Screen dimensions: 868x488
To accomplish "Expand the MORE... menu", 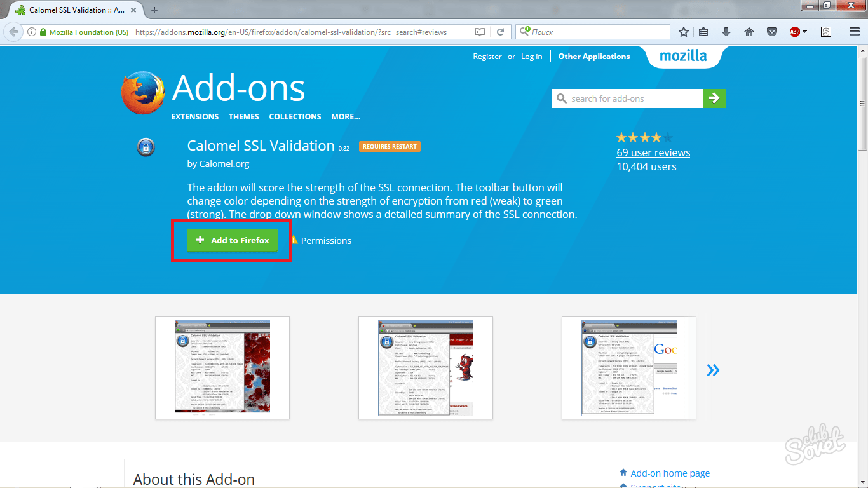I will (x=346, y=117).
